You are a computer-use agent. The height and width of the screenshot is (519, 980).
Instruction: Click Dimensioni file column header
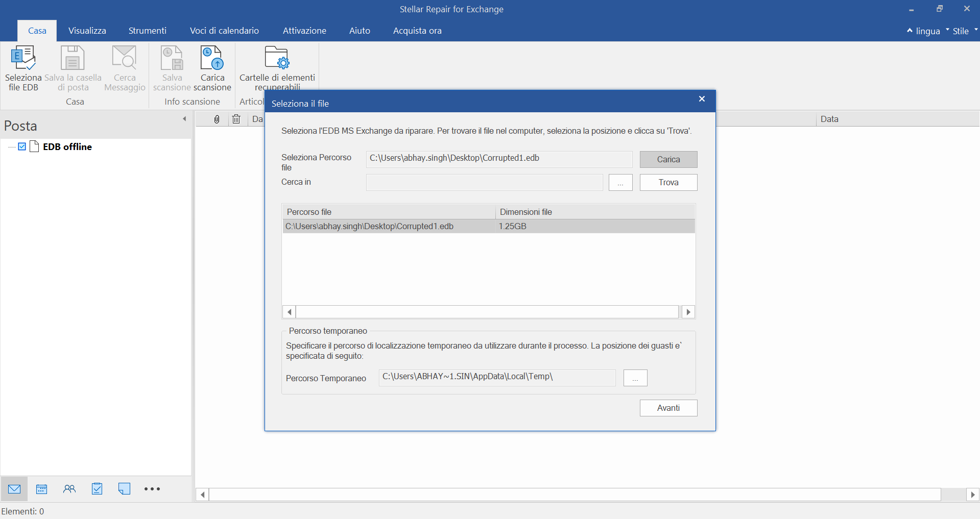pyautogui.click(x=595, y=212)
